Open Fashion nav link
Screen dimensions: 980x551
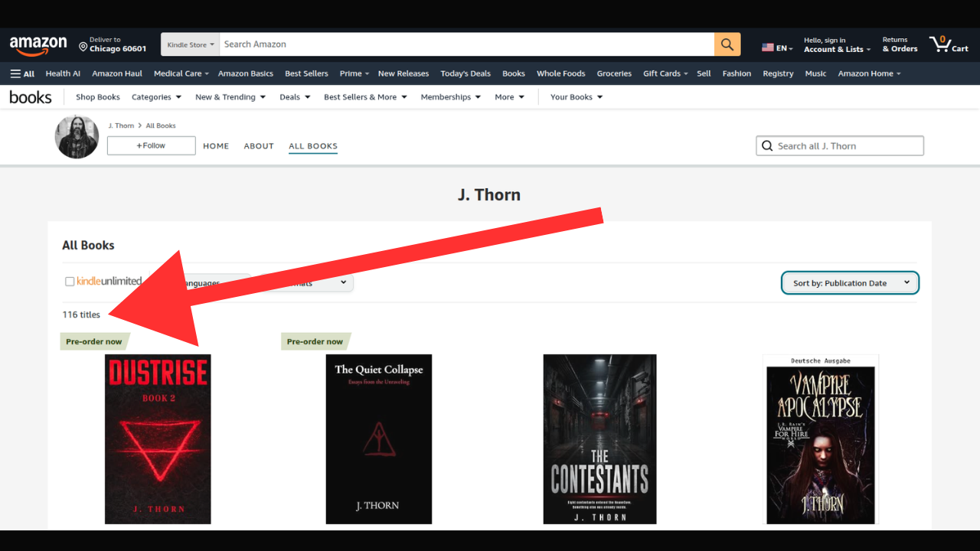[x=737, y=73]
